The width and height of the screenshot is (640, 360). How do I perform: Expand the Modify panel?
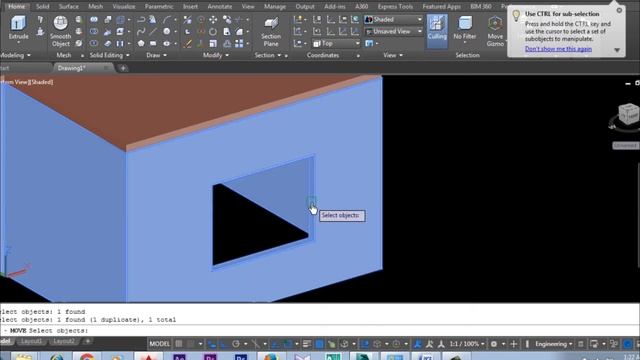point(216,55)
